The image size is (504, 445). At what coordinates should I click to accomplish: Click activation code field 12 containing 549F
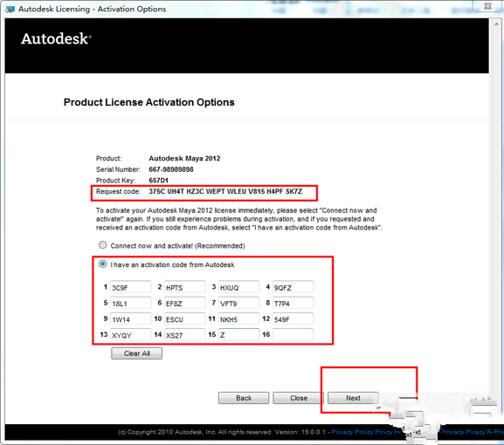coord(293,318)
